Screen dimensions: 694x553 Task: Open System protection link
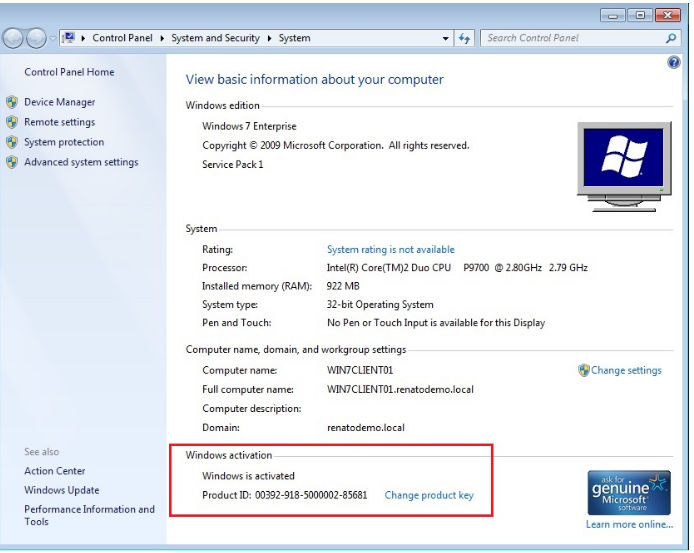[64, 142]
